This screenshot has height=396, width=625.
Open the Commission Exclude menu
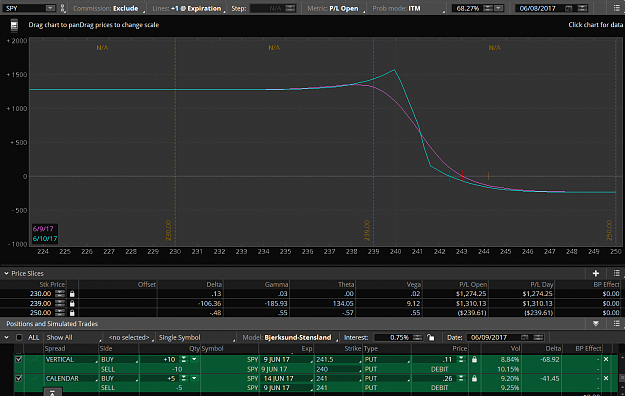108,8
